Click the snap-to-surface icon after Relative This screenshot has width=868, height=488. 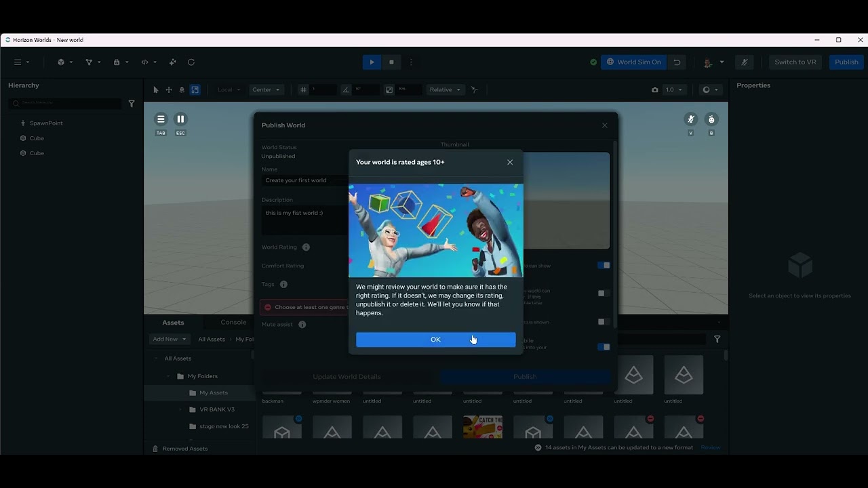(x=475, y=89)
